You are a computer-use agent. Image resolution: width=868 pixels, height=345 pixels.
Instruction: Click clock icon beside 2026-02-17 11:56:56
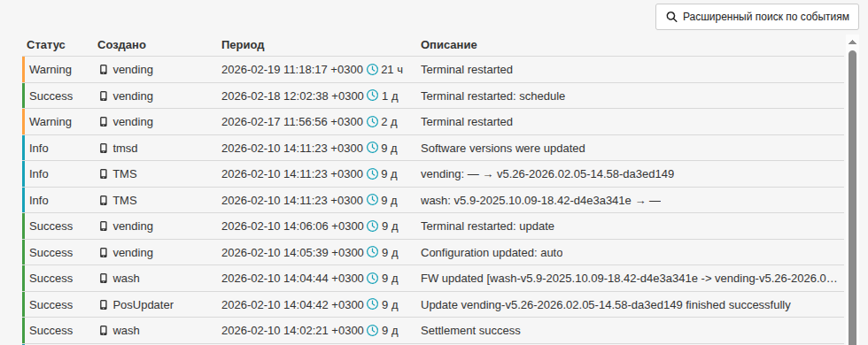pos(373,122)
